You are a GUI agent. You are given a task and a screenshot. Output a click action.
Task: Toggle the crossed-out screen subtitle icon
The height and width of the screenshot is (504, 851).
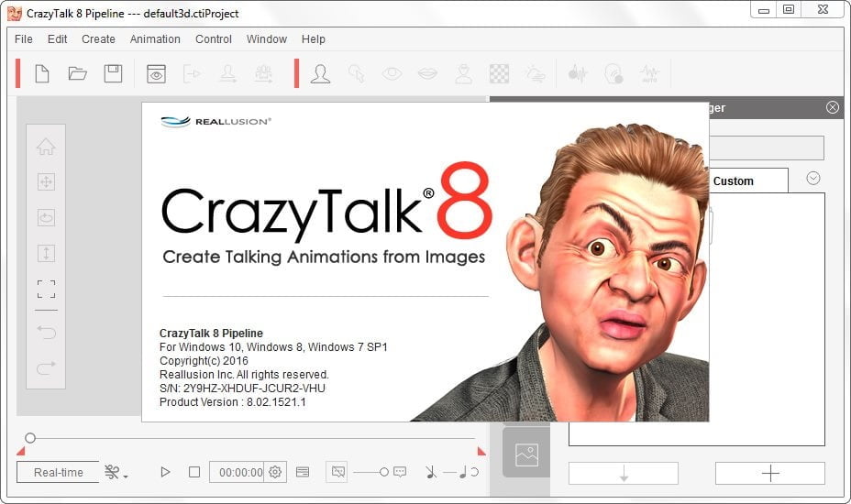pyautogui.click(x=337, y=472)
